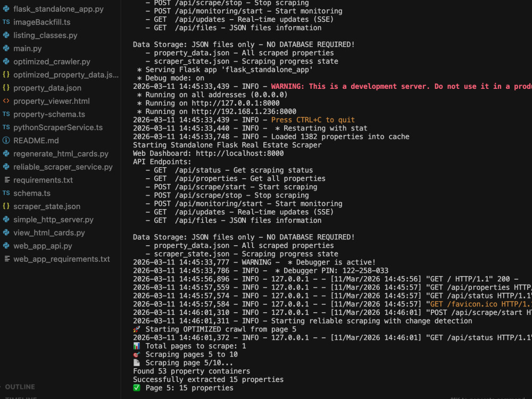Click TypeScript icon beside schema.ts
The height and width of the screenshot is (399, 532).
(6, 193)
